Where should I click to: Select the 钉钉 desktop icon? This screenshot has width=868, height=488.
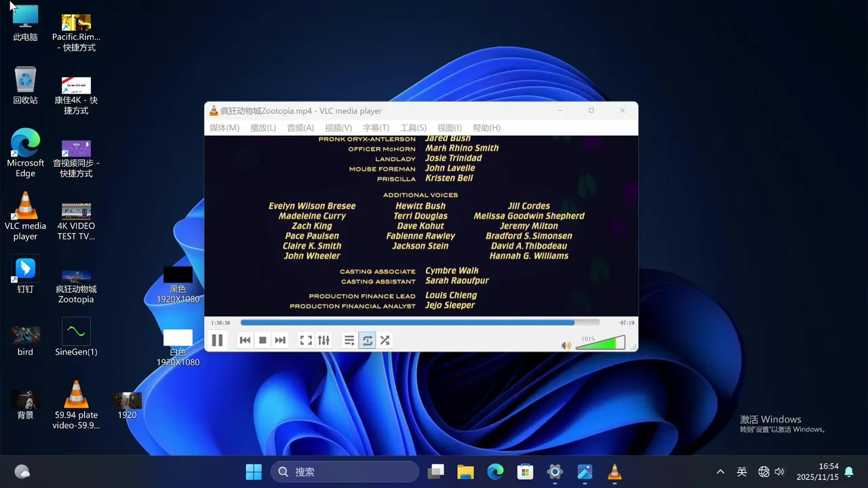click(25, 274)
